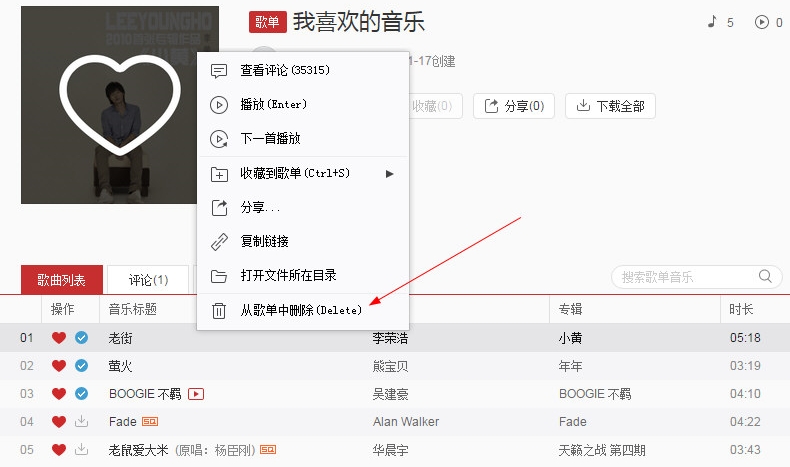
Task: Sort by the 时长 column header
Action: 741,309
